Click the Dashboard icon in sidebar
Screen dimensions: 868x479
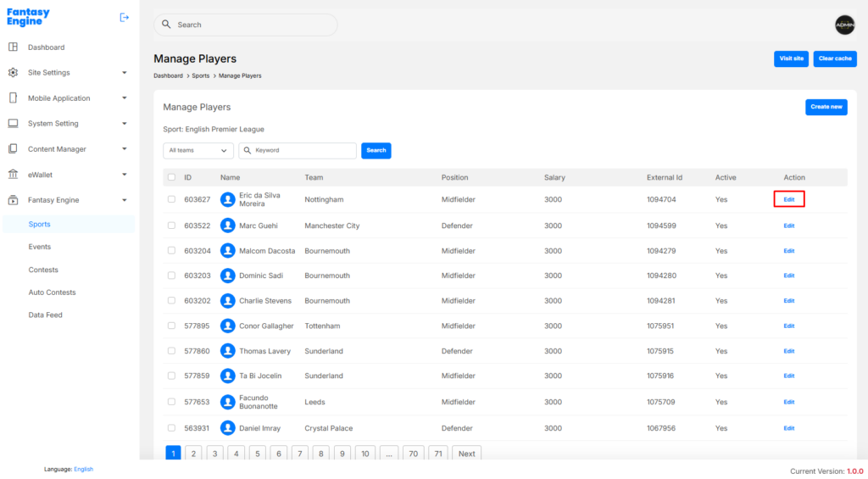click(x=13, y=47)
